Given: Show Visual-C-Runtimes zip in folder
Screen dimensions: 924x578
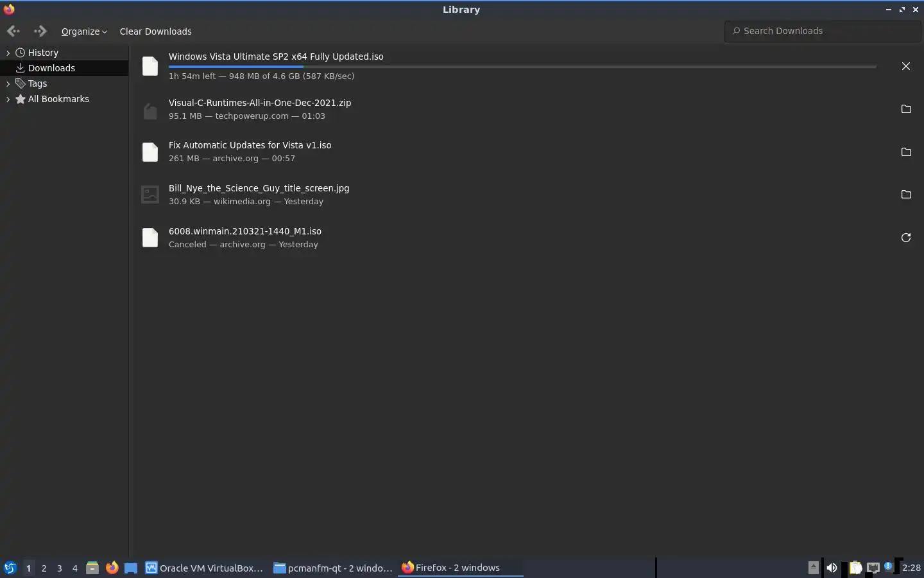Looking at the screenshot, I should (905, 109).
